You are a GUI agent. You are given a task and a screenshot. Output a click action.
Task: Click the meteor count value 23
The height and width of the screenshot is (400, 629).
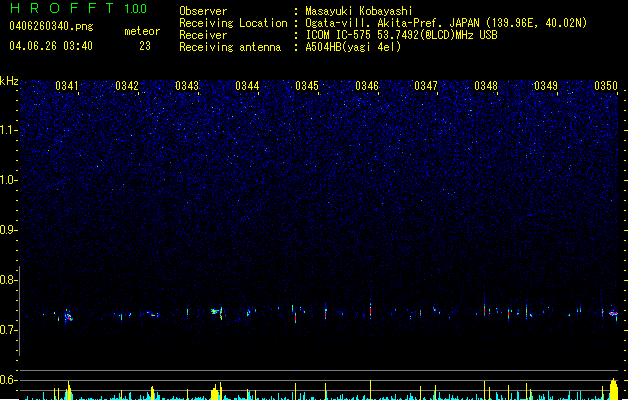[145, 46]
